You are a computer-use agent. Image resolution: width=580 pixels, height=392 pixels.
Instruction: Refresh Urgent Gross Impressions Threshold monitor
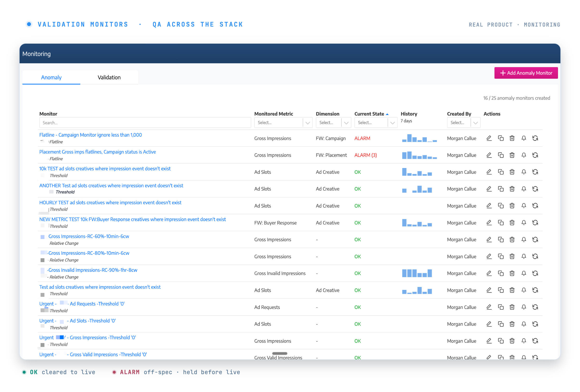[535, 341]
